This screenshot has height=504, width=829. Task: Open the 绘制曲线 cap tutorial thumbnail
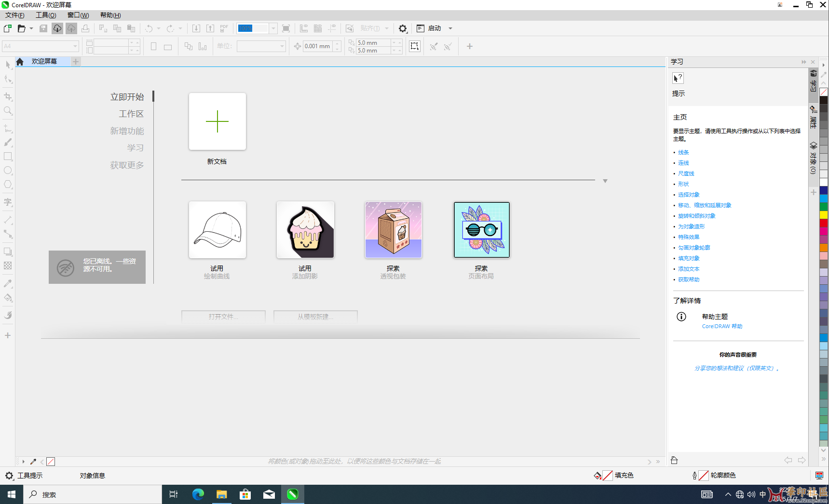(x=217, y=230)
